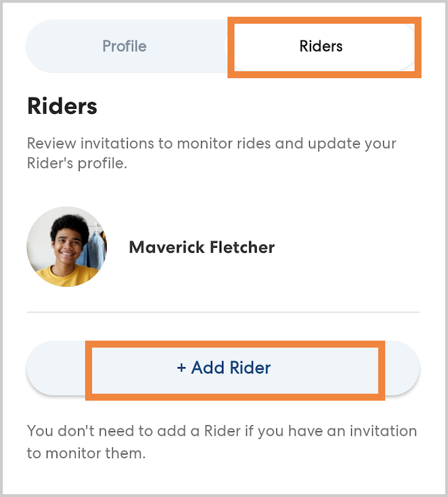The image size is (448, 497).
Task: Click the word "Add" on the add button
Action: [x=207, y=368]
